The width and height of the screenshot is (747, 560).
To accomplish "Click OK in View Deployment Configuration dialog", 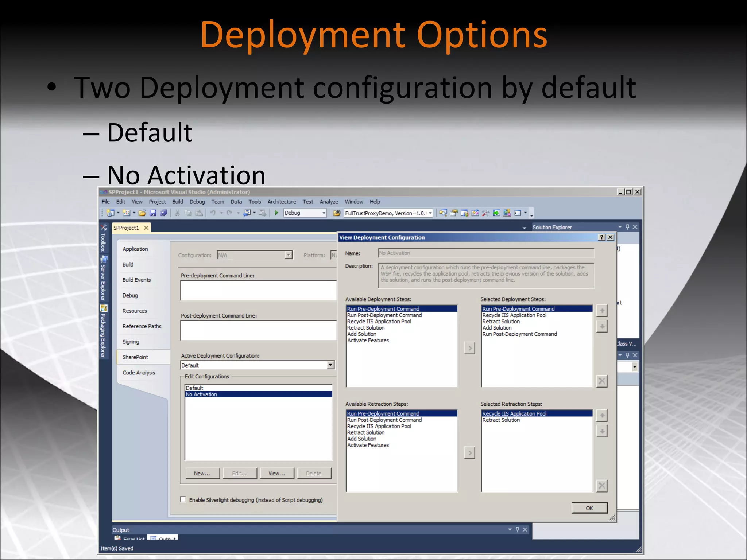I will pos(589,508).
